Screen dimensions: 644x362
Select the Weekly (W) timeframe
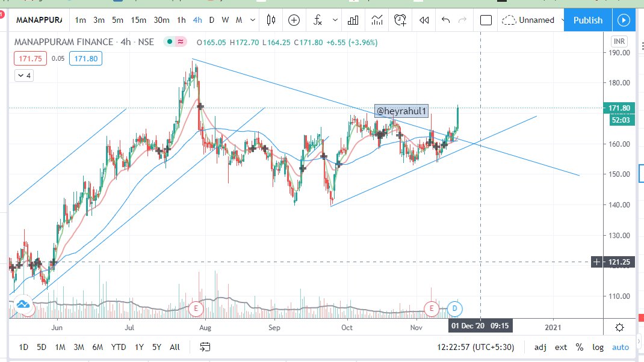[225, 20]
